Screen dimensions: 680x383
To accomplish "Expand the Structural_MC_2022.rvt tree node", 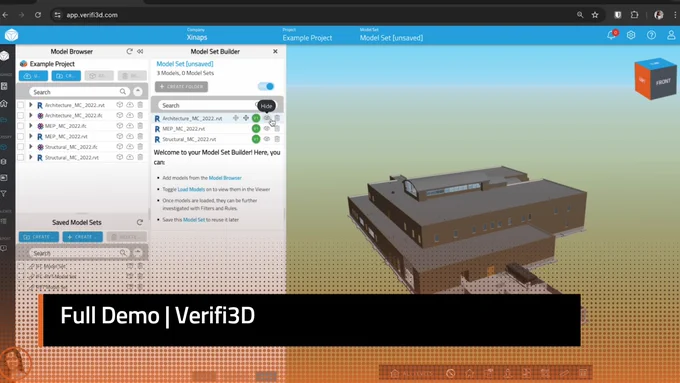I will click(30, 157).
